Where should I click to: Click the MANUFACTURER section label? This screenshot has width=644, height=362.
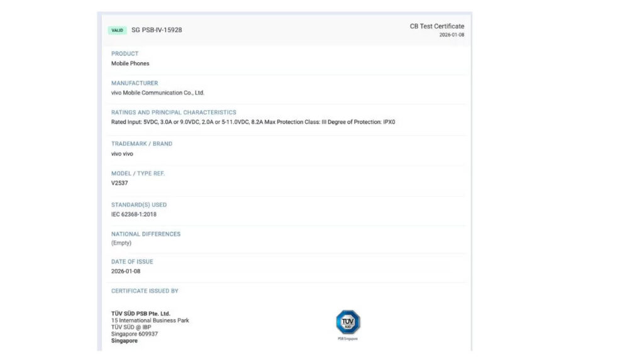(135, 83)
